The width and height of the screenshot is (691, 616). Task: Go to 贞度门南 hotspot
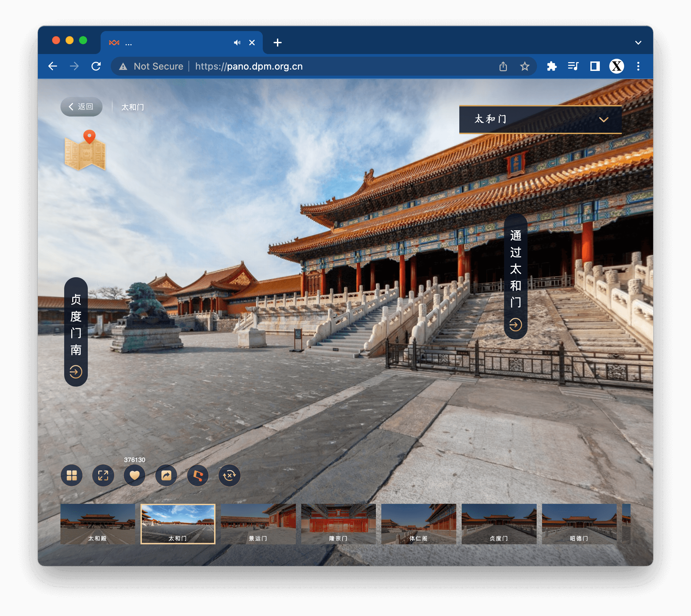[76, 332]
